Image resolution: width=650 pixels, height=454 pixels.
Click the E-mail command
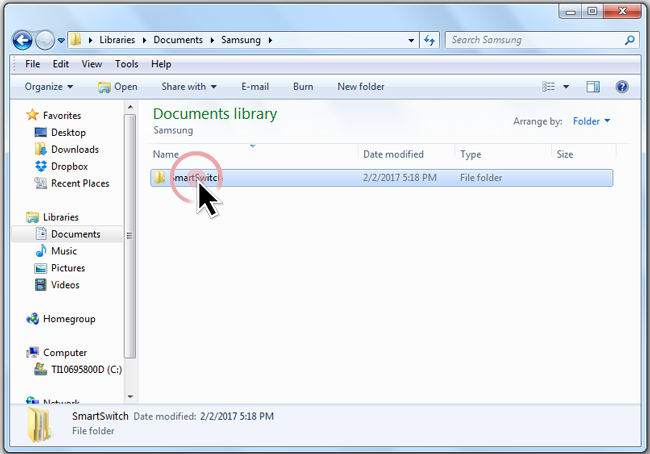tap(255, 87)
